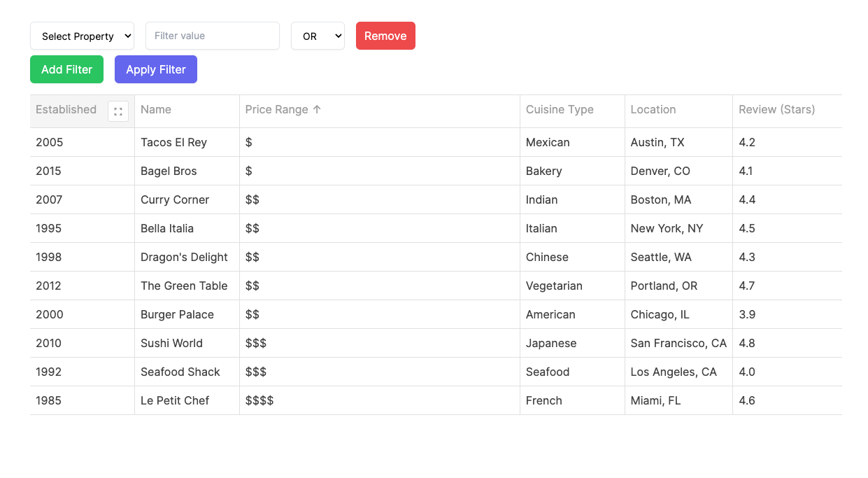
Task: Click the Remove filter button
Action: point(385,36)
